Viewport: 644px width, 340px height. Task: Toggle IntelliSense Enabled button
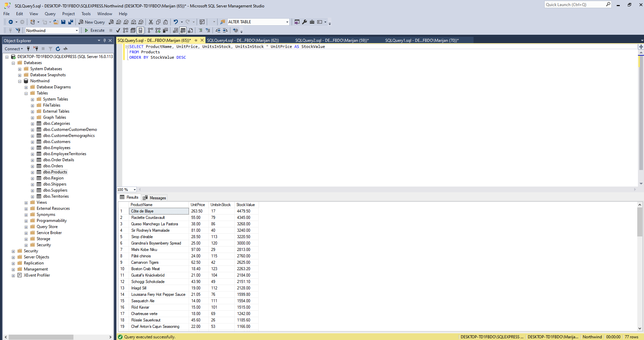click(x=140, y=30)
